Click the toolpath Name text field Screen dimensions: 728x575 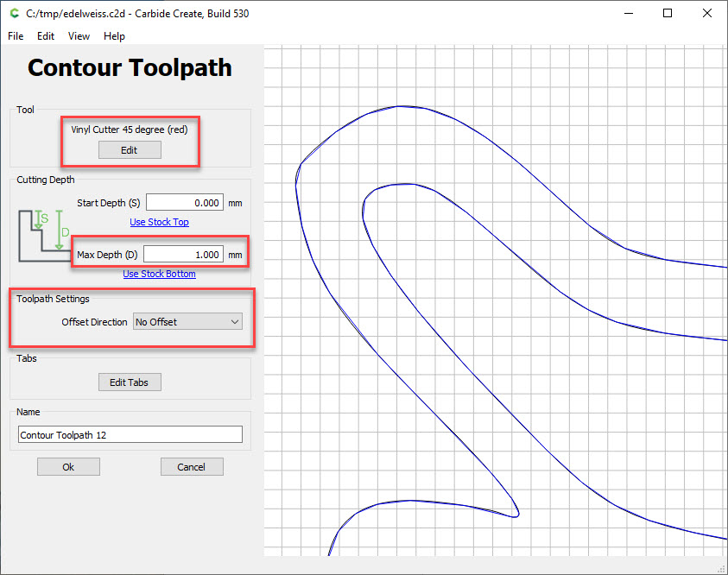click(x=130, y=435)
